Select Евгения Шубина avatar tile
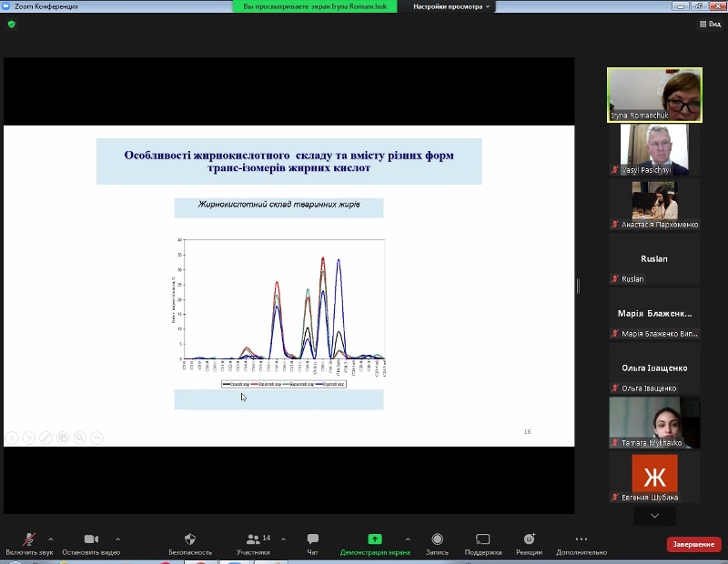This screenshot has width=728, height=564. coord(654,477)
